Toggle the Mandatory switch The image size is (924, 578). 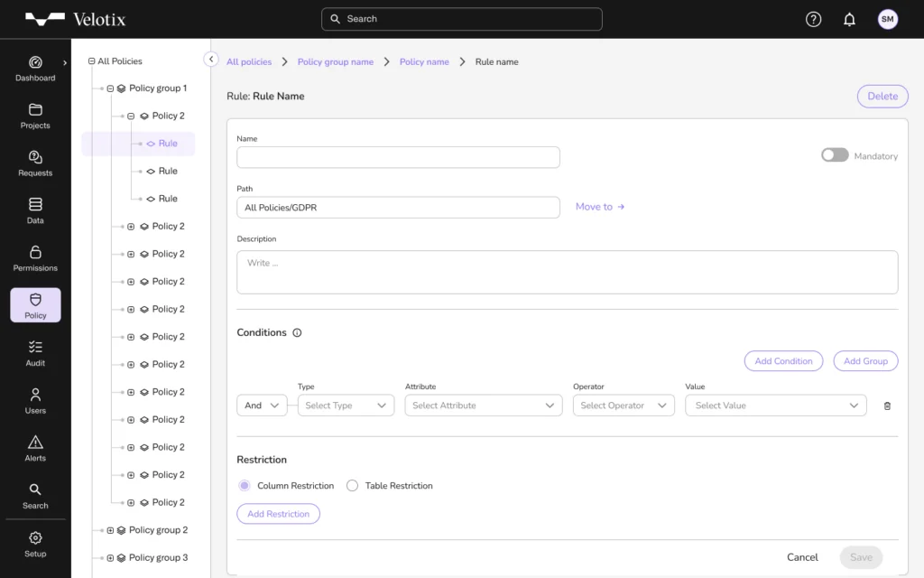835,155
